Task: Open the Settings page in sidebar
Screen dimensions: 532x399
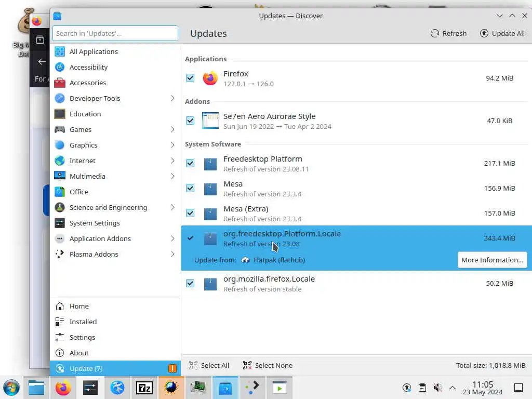Action: [115, 337]
